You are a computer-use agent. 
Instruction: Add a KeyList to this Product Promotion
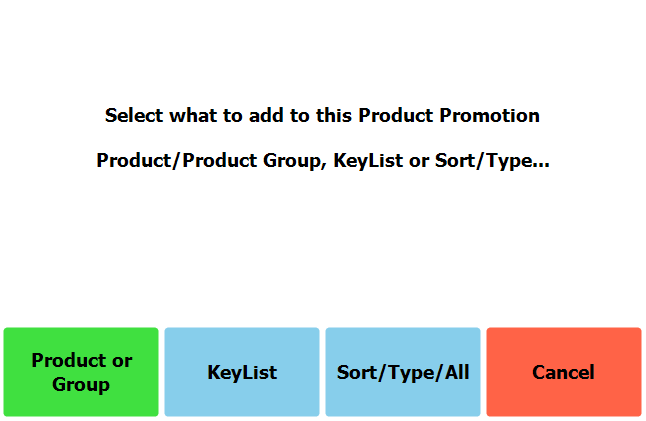242,372
